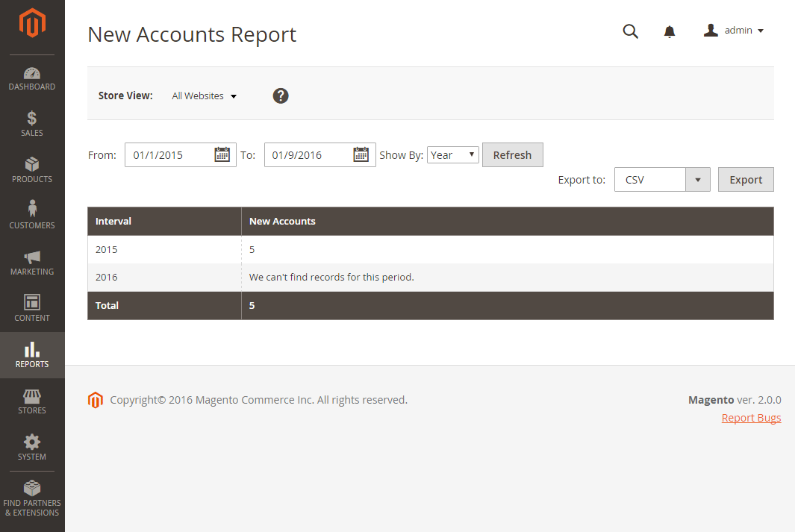
Task: Open the Dashboard menu
Action: [x=32, y=78]
